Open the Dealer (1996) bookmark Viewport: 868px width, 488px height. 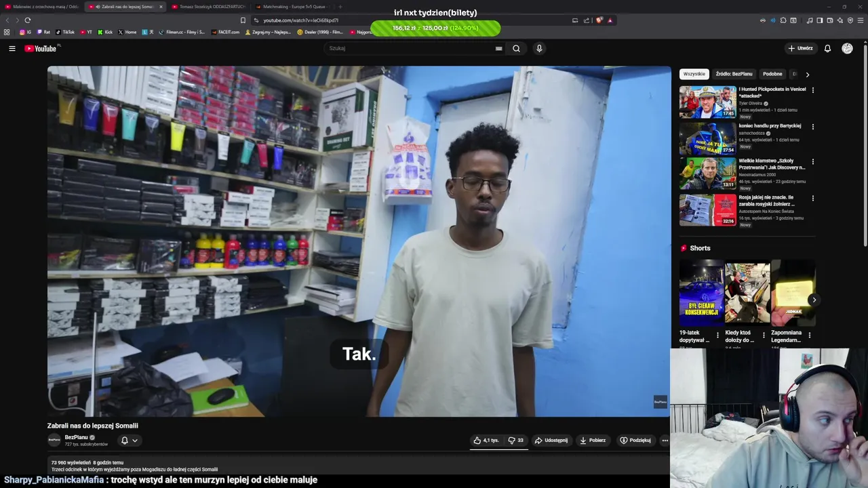coord(321,32)
